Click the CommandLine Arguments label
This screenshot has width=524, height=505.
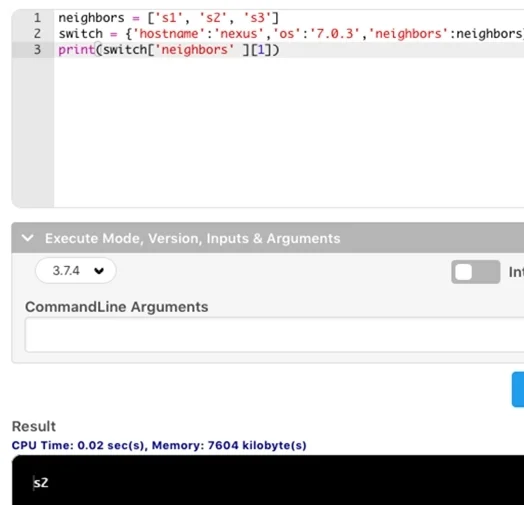117,307
